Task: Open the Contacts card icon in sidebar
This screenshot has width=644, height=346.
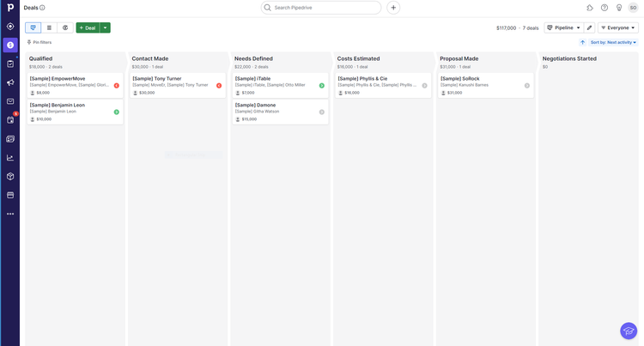Action: click(x=10, y=139)
